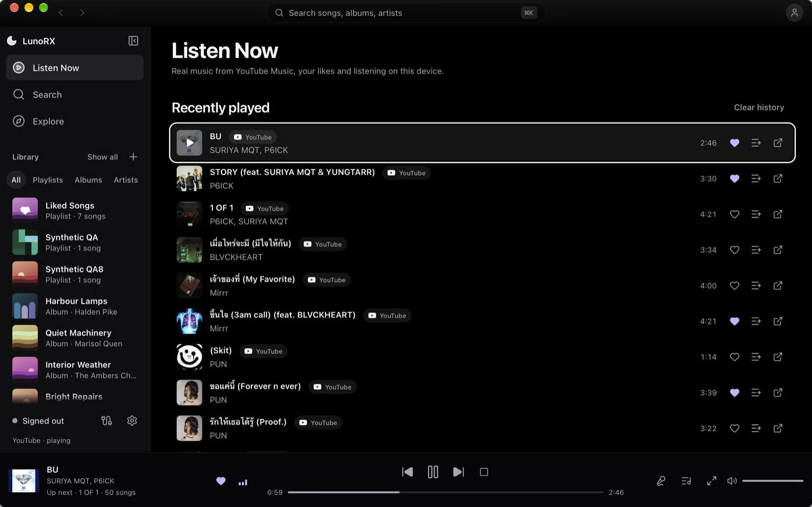Image resolution: width=812 pixels, height=507 pixels.
Task: Open the user account avatar
Action: click(794, 13)
